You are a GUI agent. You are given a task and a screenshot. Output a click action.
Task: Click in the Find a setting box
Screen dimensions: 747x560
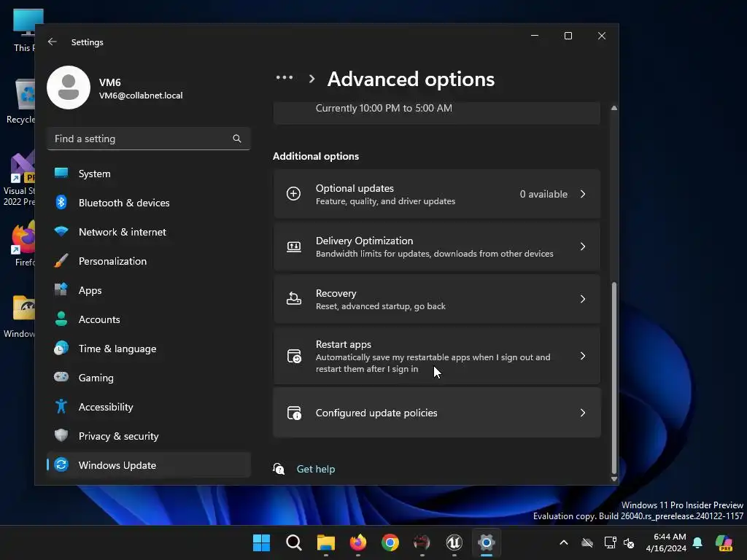(149, 139)
